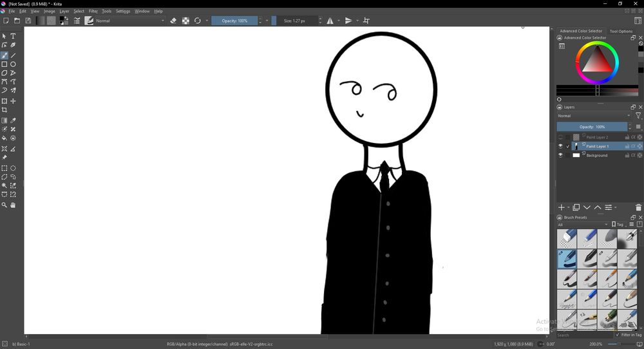The height and width of the screenshot is (349, 644).
Task: Select the Gradient tool
Action: pos(5,120)
